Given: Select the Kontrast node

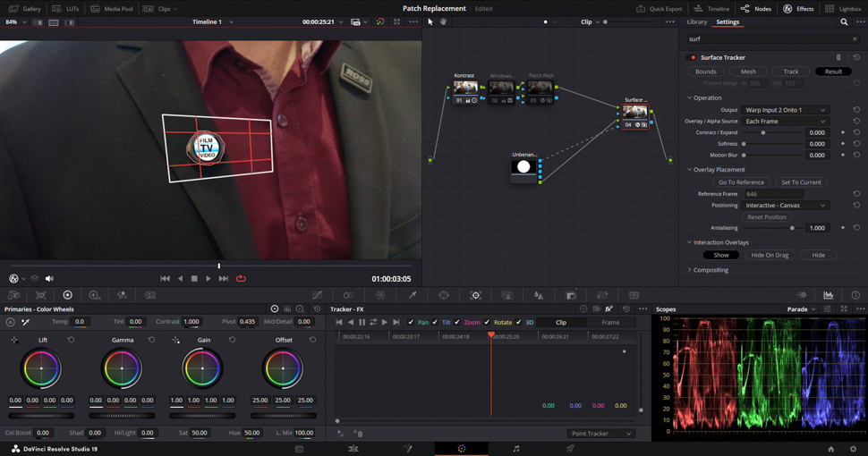Looking at the screenshot, I should 465,90.
